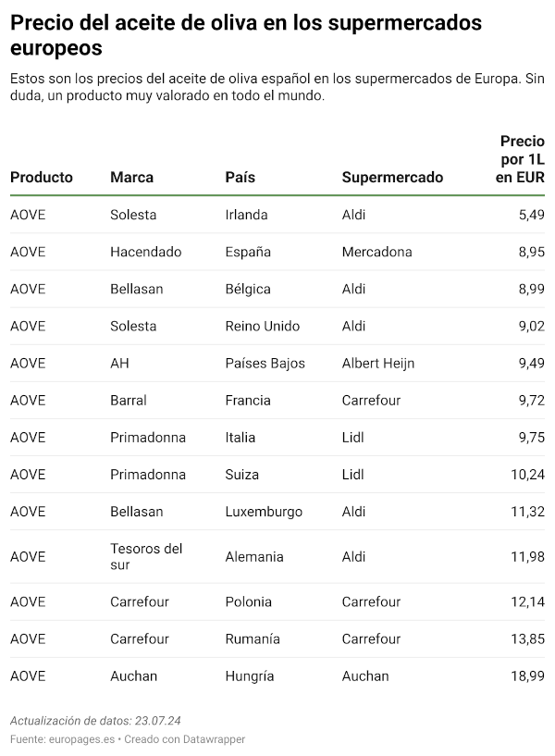Select the Mercadona supermarket cell

376,252
